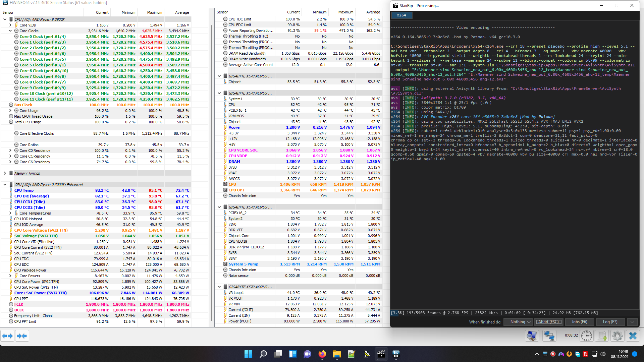
Task: Click the blue X close sensors icon
Action: click(x=633, y=336)
